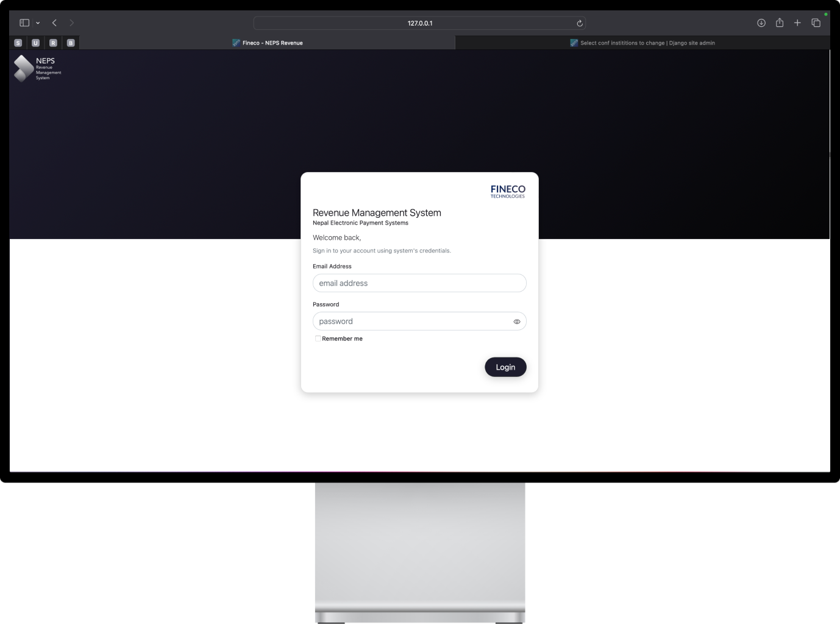This screenshot has height=624, width=840.
Task: Go back using the back arrow
Action: click(x=54, y=22)
